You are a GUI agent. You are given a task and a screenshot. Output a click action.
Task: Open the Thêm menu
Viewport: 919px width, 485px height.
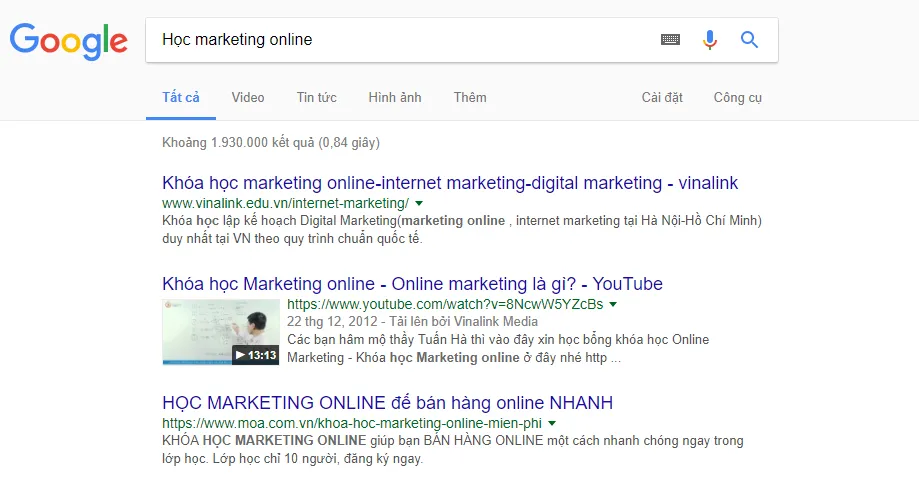(470, 98)
